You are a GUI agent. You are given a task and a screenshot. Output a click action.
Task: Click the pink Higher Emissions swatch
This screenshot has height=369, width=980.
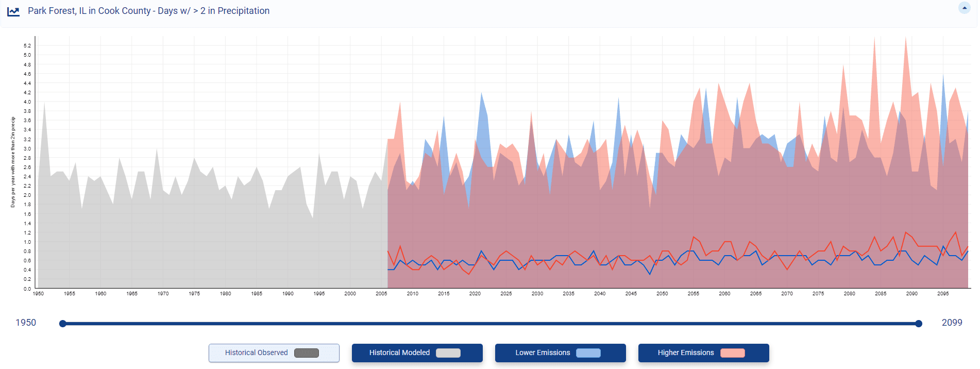click(x=732, y=353)
